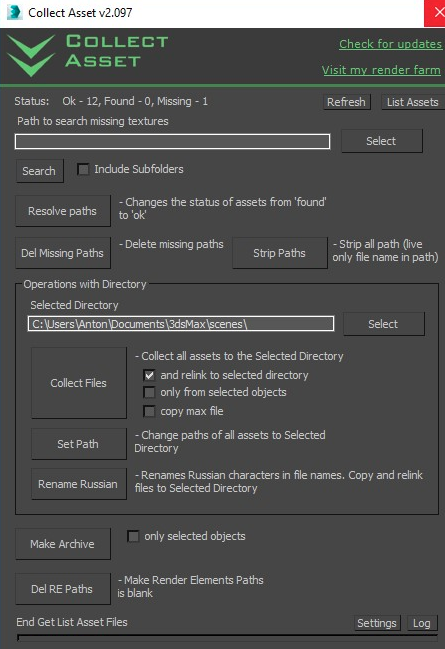The image size is (445, 649).
Task: Click the Resolve paths button
Action: pos(63,211)
